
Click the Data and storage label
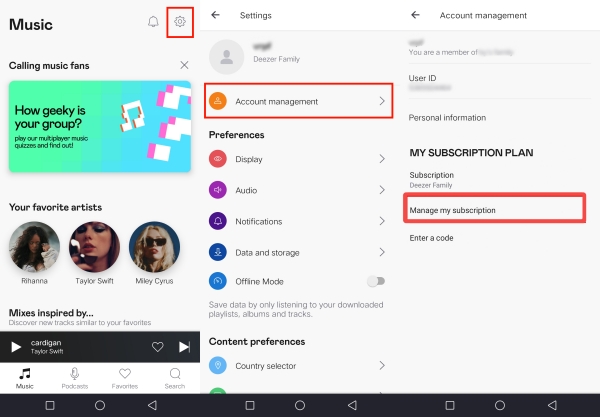267,252
